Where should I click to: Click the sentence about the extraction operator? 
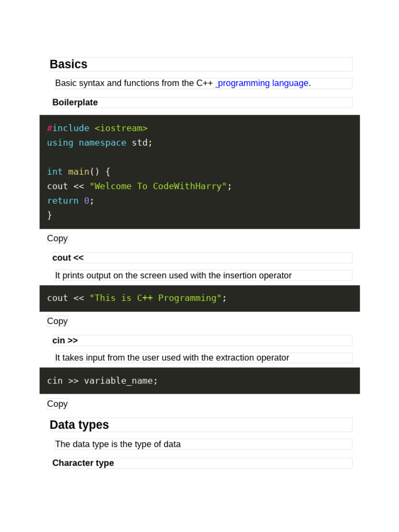(x=172, y=357)
